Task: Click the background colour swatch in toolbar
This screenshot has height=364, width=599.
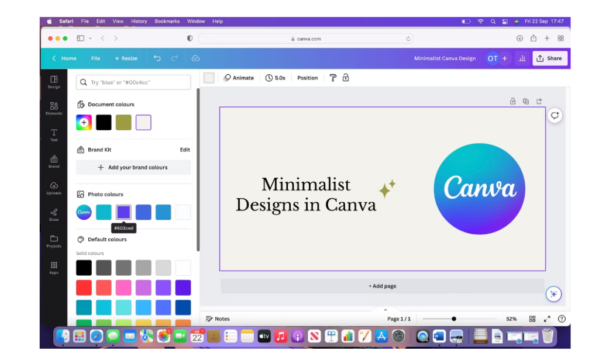Action: [x=209, y=78]
